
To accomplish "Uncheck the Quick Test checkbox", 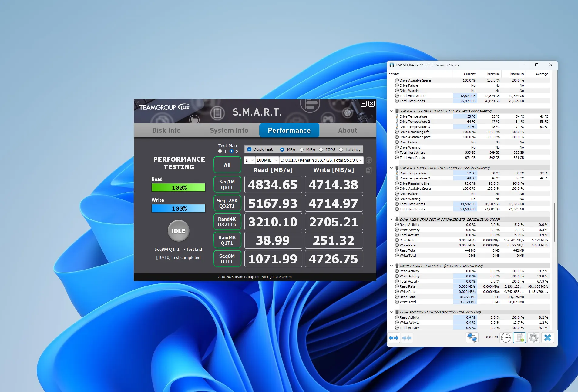I will [x=250, y=149].
